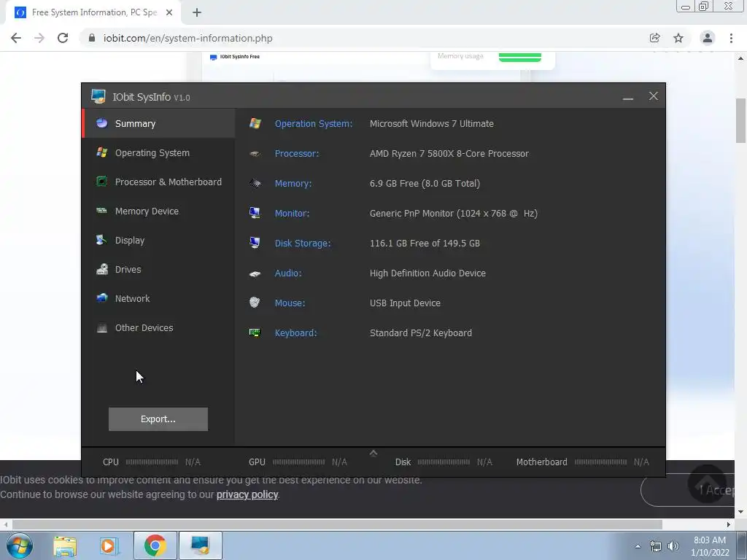
Task: Bookmark this page with the star icon
Action: click(678, 38)
